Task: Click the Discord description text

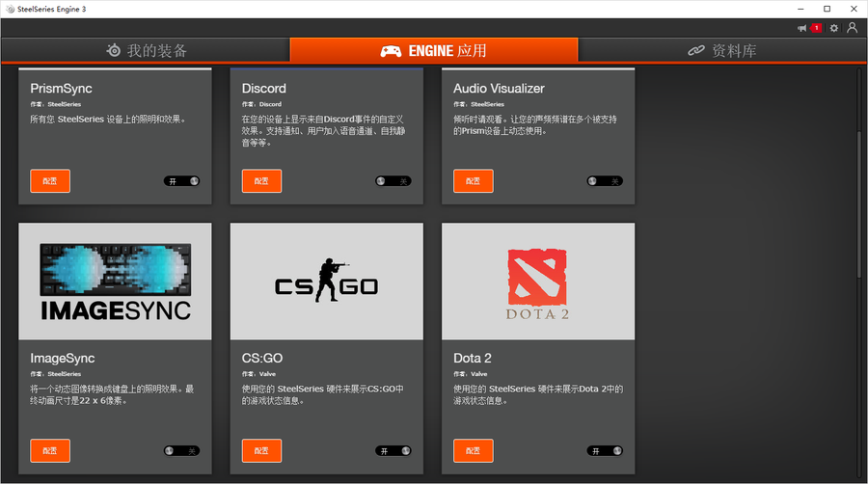Action: click(323, 131)
